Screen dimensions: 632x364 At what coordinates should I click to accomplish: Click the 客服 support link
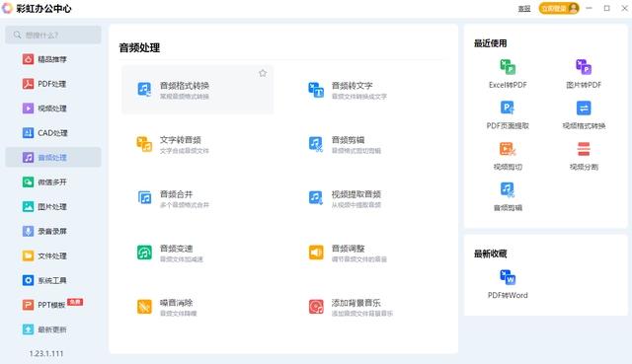(x=524, y=9)
